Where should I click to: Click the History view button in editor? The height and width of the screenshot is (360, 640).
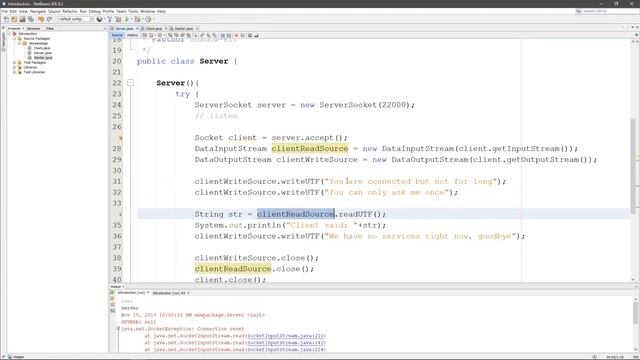[x=132, y=36]
